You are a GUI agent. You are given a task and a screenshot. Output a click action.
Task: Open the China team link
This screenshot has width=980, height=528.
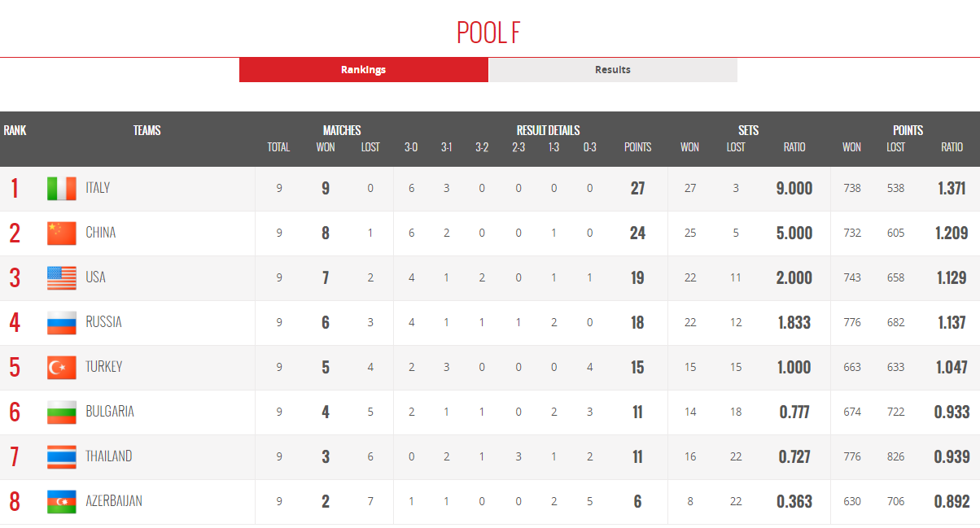pyautogui.click(x=101, y=233)
